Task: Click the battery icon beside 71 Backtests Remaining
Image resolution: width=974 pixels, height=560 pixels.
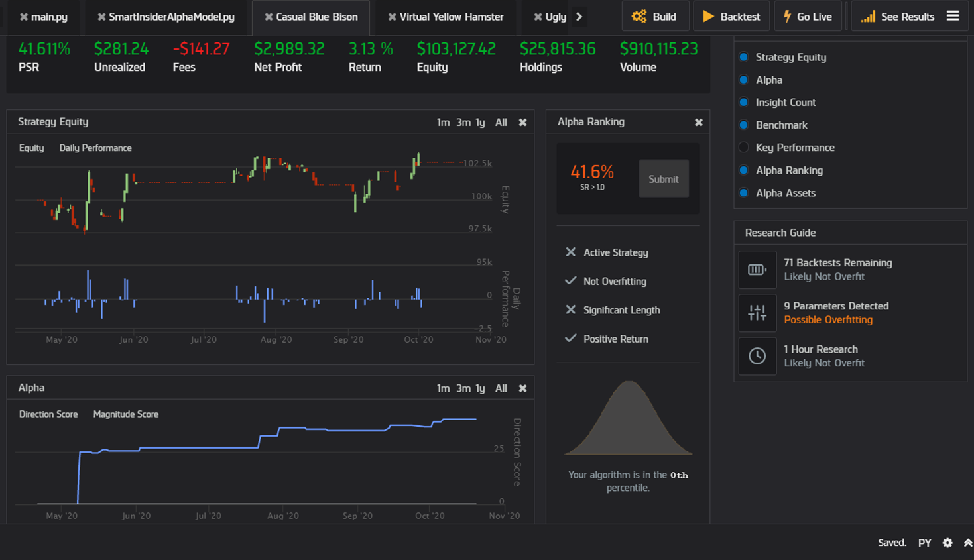Action: (x=757, y=269)
